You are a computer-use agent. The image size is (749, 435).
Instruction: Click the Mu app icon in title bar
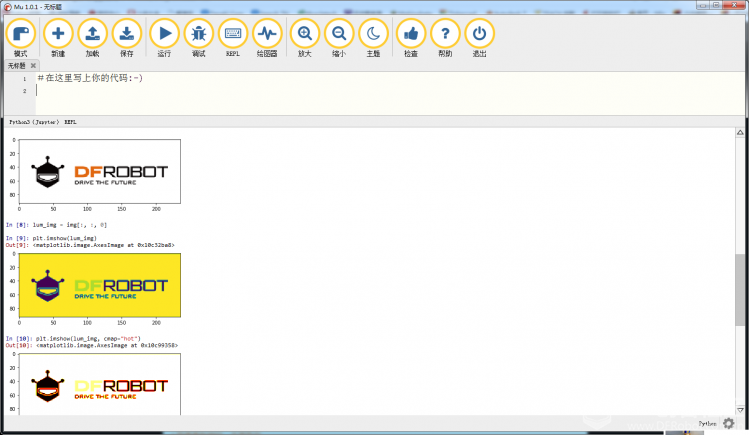[7, 7]
